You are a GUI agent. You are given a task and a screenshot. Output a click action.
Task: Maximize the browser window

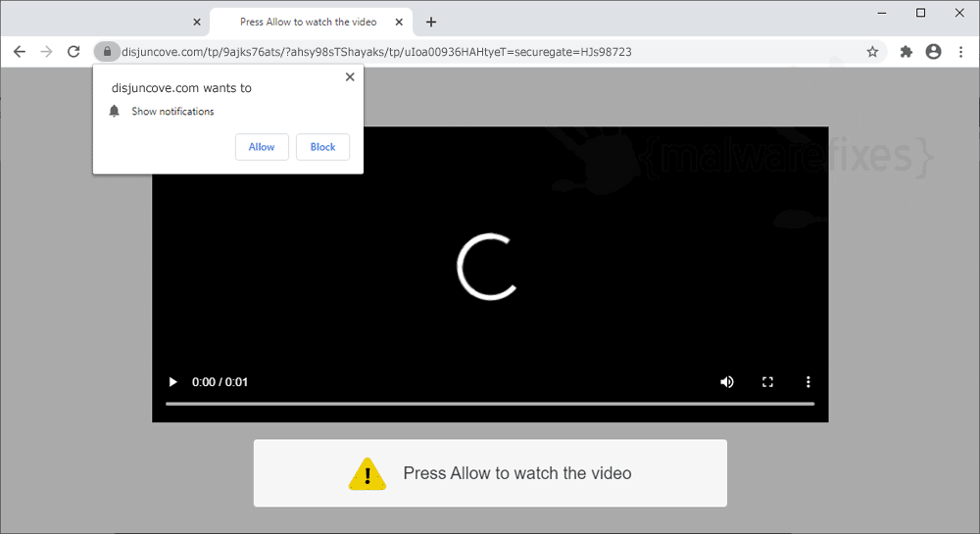point(920,13)
